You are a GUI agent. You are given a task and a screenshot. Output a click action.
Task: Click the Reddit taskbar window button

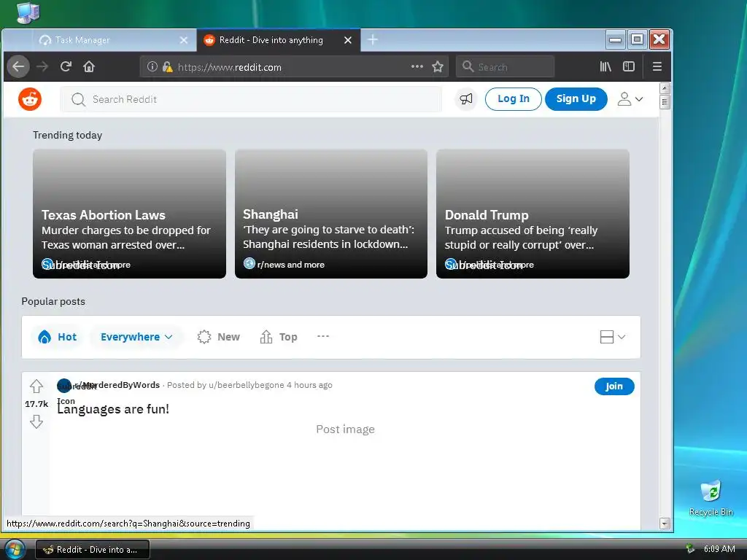click(93, 550)
